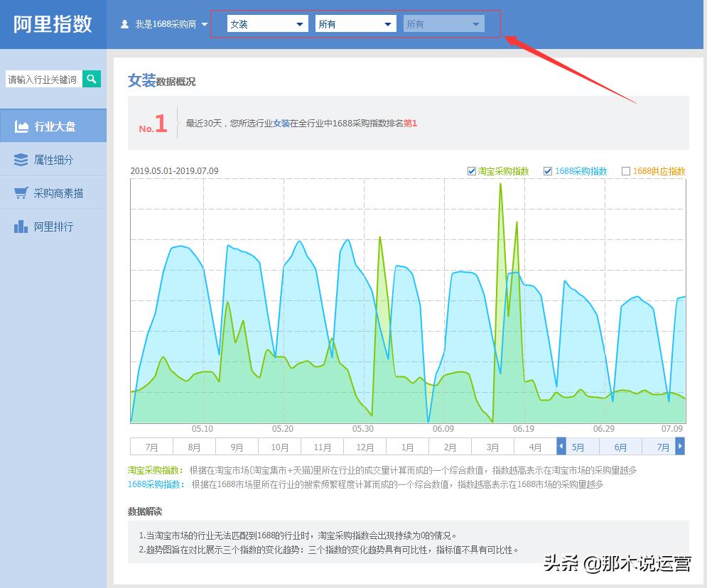Switch to the 5月 month tab
707x588 pixels.
(x=578, y=447)
